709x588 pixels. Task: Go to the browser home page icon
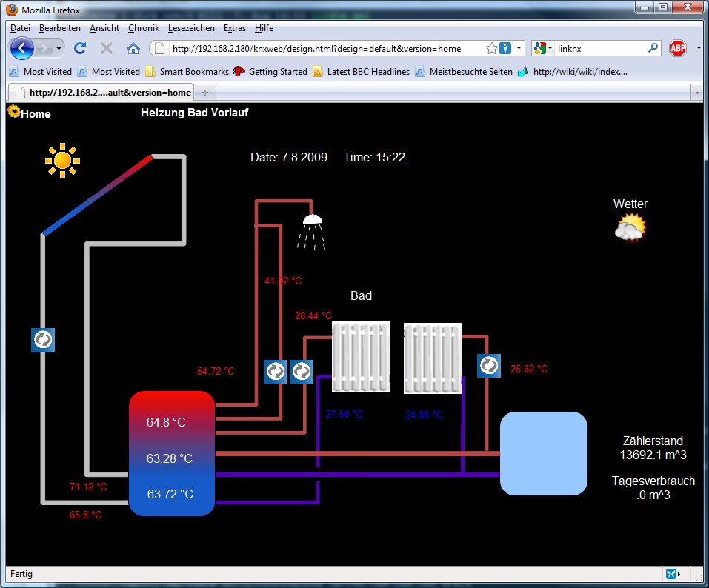tap(133, 48)
